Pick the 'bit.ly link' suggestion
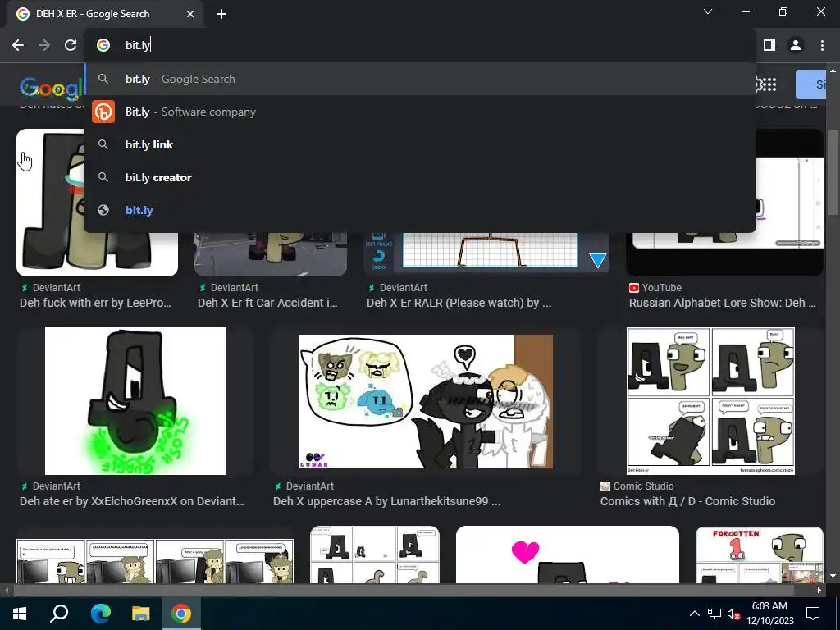840x630 pixels. click(420, 144)
